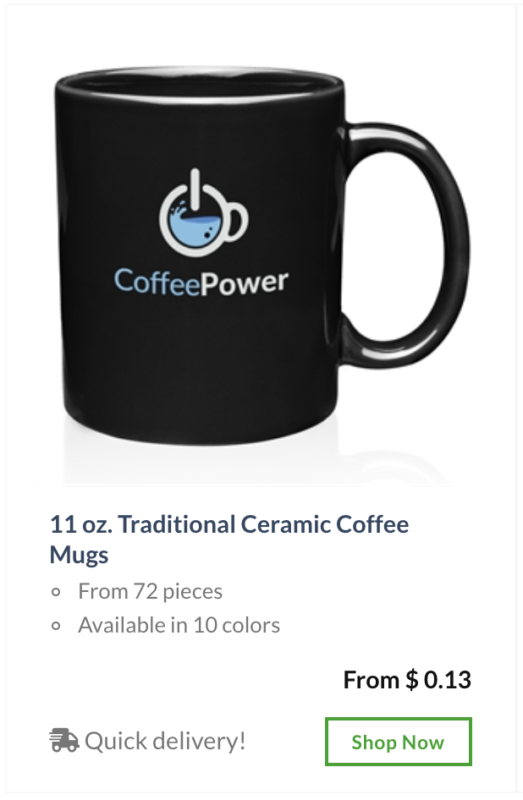This screenshot has width=523, height=800.
Task: Click the white Power word on the mug
Action: (x=244, y=284)
